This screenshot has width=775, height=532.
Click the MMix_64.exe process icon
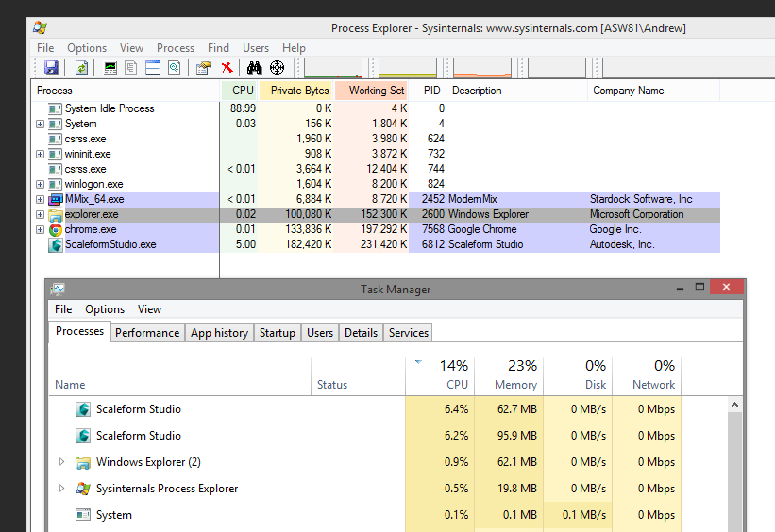click(56, 200)
